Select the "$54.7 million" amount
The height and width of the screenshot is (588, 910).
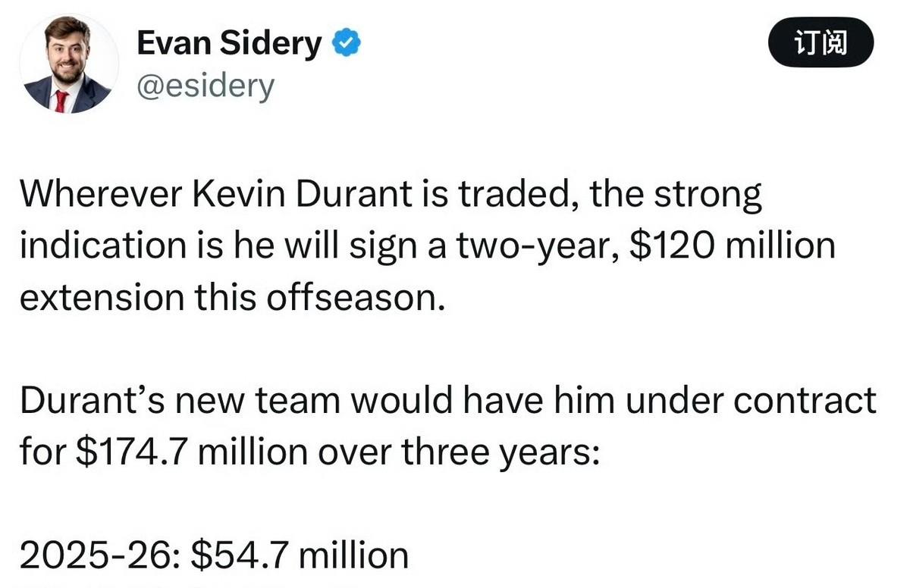pyautogui.click(x=300, y=555)
